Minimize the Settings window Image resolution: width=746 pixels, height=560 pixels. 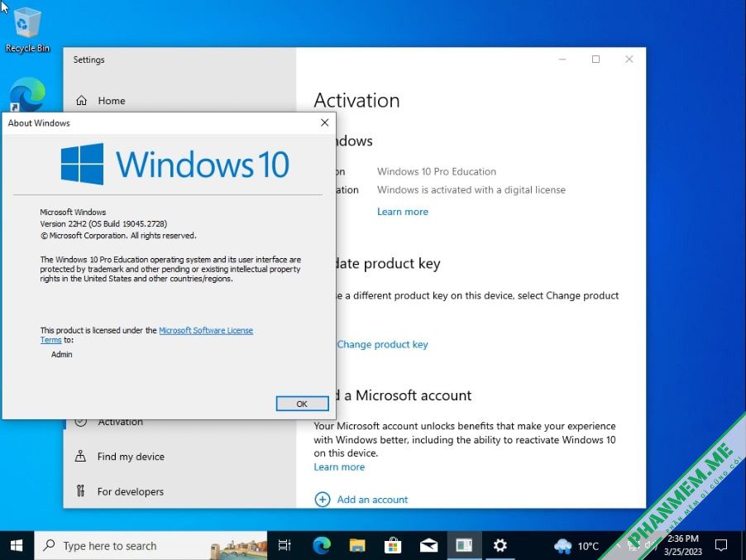pyautogui.click(x=562, y=59)
